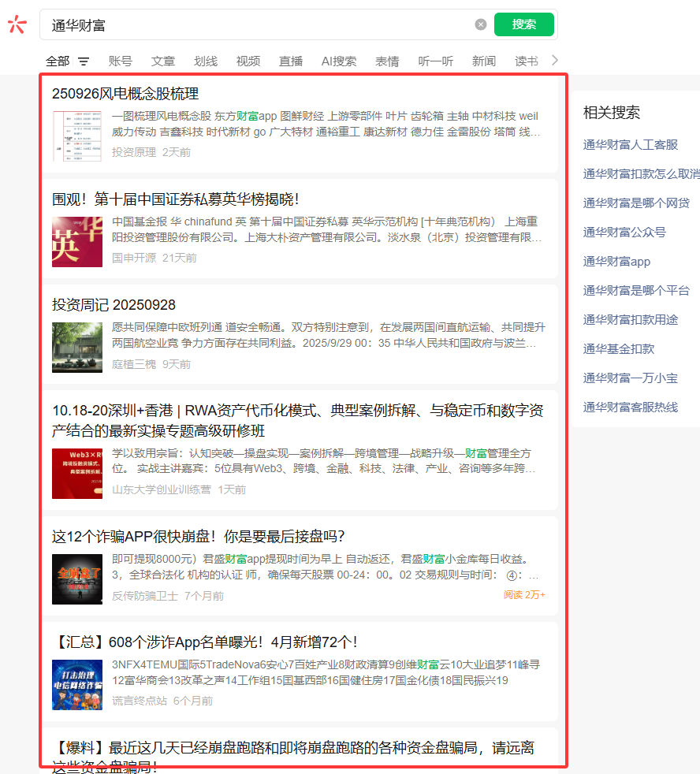Open article 投资周记 20250928
700x774 pixels.
[x=114, y=305]
